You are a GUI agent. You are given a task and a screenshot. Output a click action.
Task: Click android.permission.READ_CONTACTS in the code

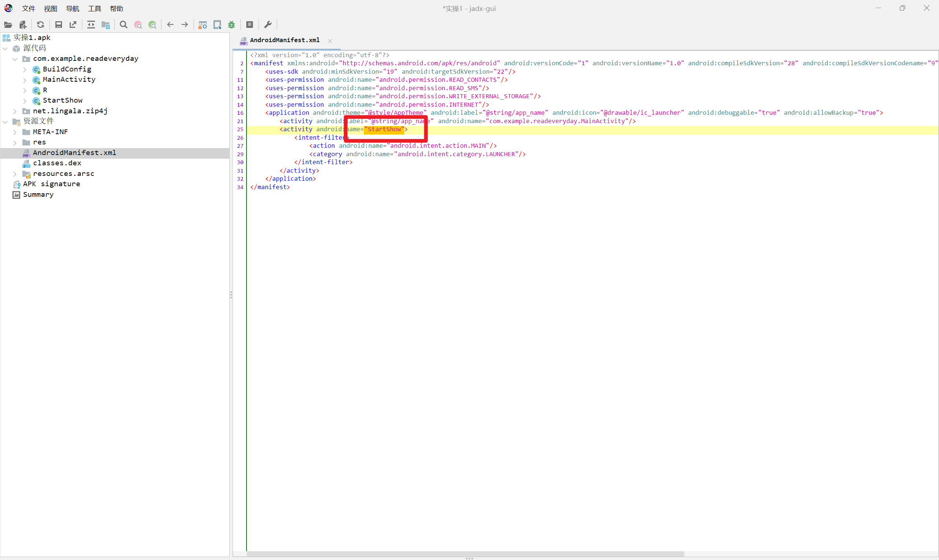pos(438,80)
